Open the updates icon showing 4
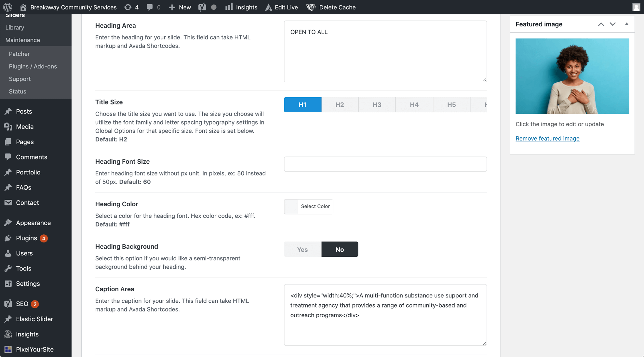The image size is (644, 357). [x=128, y=7]
